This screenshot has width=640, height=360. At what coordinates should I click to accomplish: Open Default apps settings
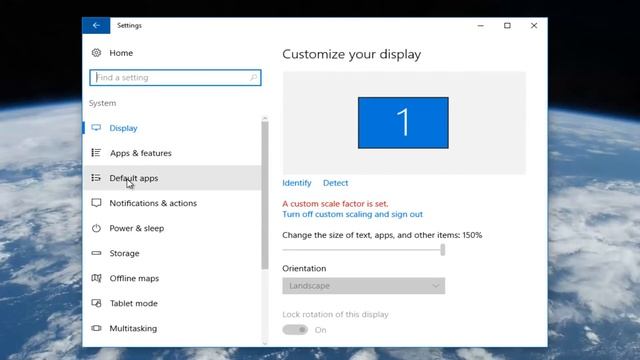point(171,178)
